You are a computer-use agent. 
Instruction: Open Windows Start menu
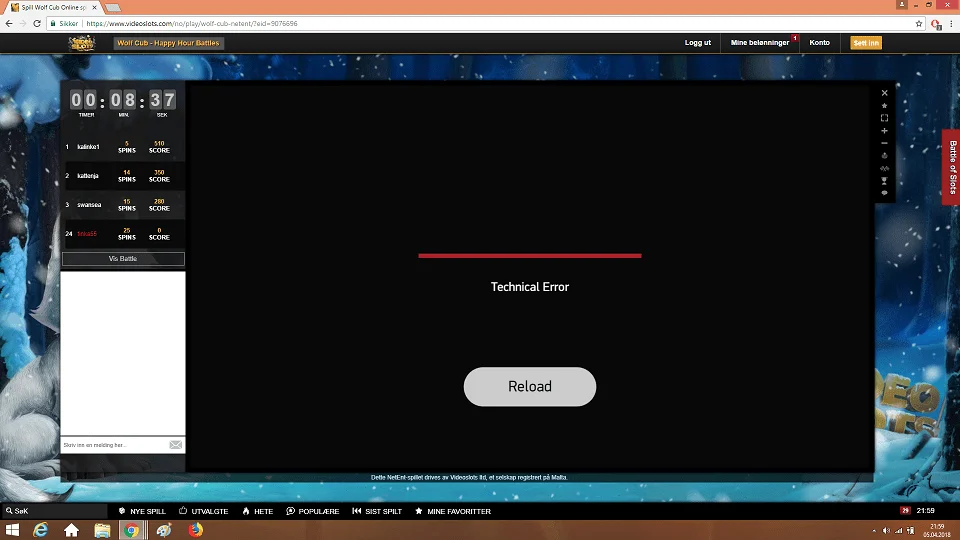(x=12, y=530)
